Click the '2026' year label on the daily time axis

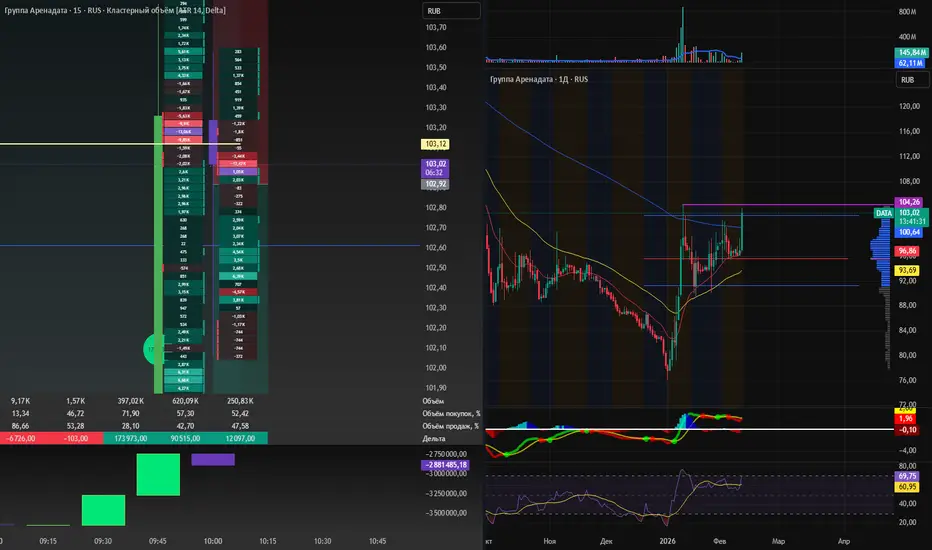coord(667,541)
